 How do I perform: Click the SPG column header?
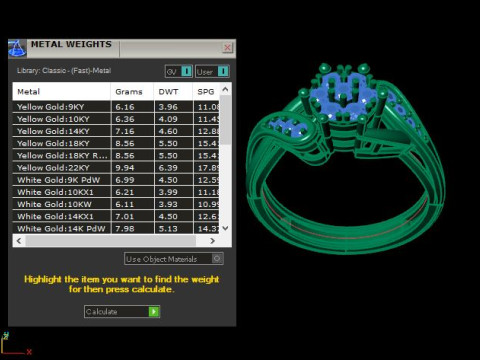point(206,92)
